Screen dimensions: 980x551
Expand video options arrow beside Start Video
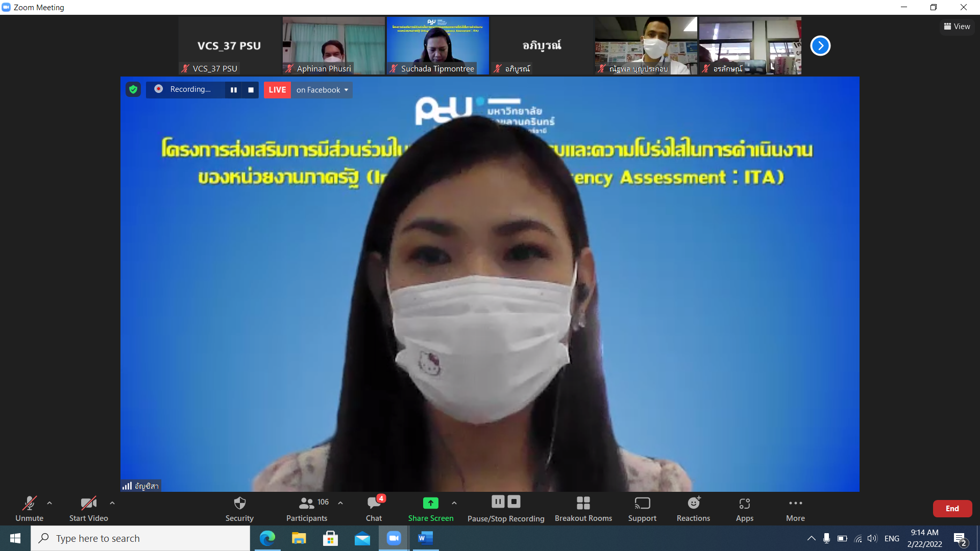112,503
